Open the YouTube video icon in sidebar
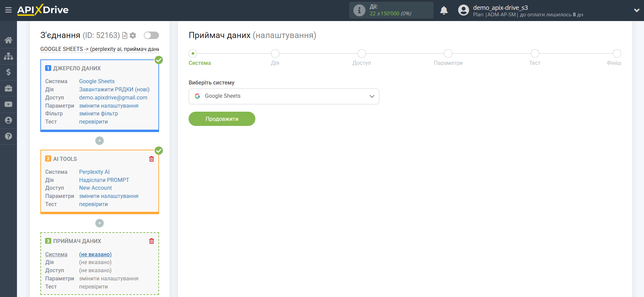This screenshot has width=644, height=297. click(x=8, y=104)
